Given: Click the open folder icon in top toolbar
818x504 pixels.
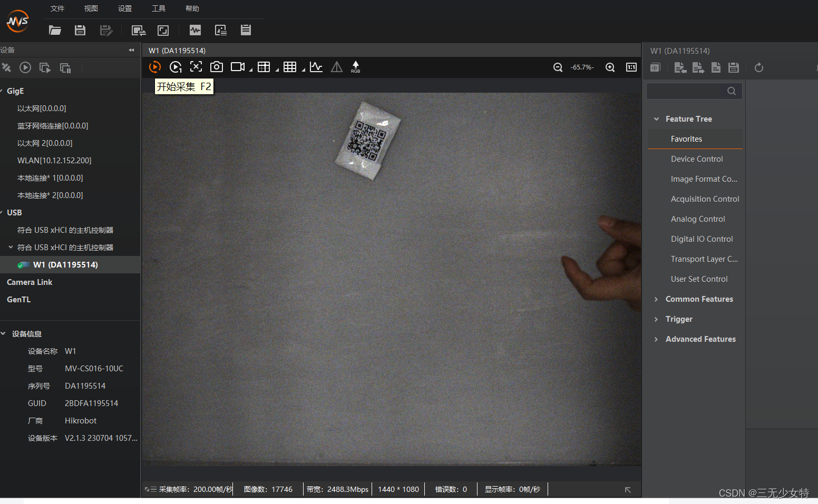Looking at the screenshot, I should [55, 30].
